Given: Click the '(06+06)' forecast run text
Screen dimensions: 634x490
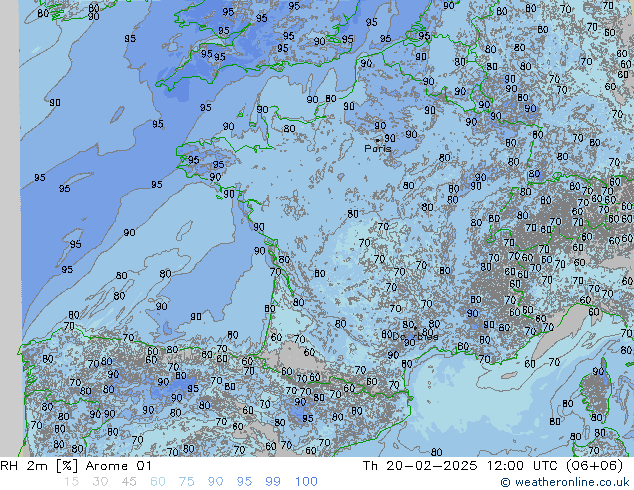Looking at the screenshot, I should (594, 466).
